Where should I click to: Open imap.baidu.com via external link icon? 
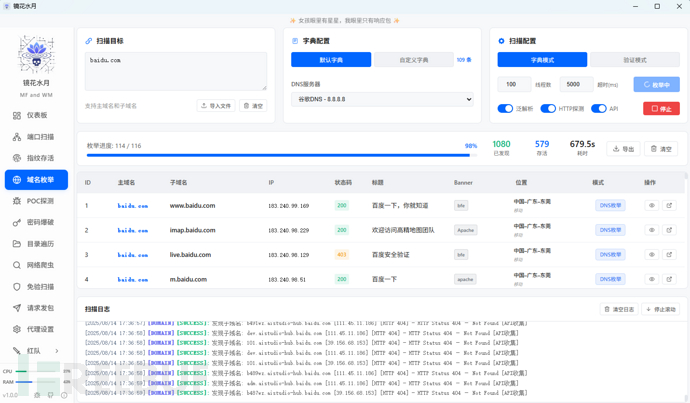point(669,230)
